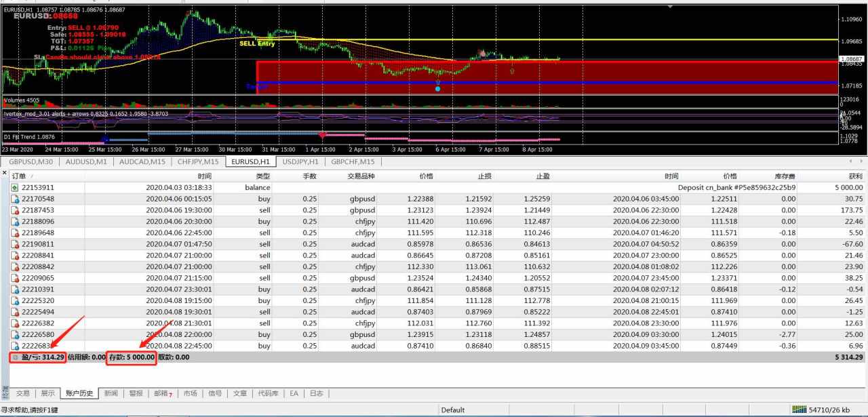Click the sell order icon for 22226382

click(x=15, y=323)
